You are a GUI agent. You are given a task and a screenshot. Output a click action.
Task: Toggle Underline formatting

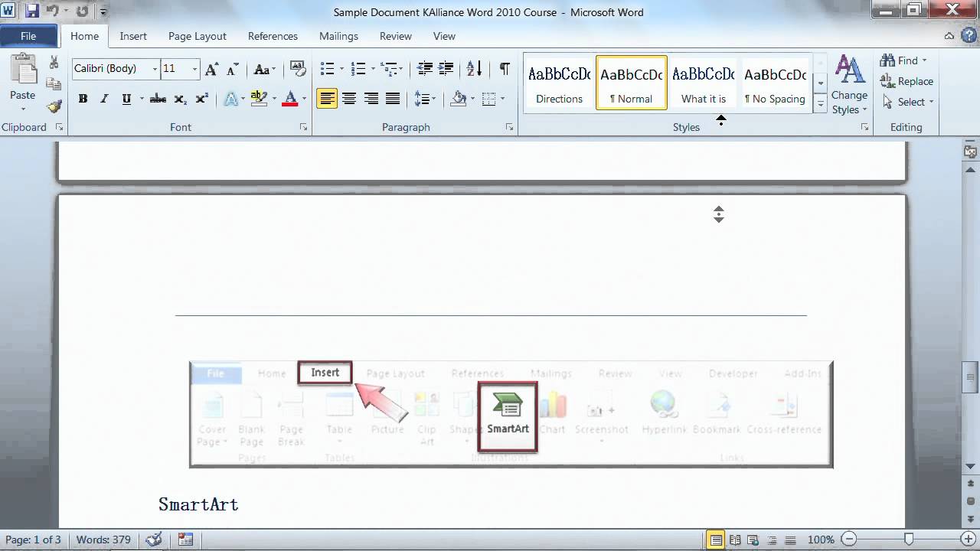(126, 99)
